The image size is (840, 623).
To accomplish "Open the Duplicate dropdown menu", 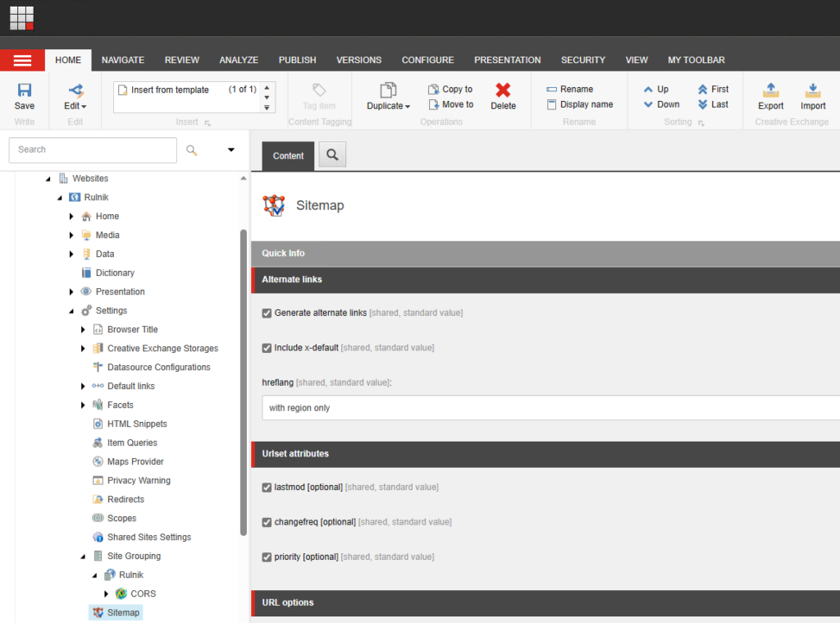I will click(x=389, y=106).
